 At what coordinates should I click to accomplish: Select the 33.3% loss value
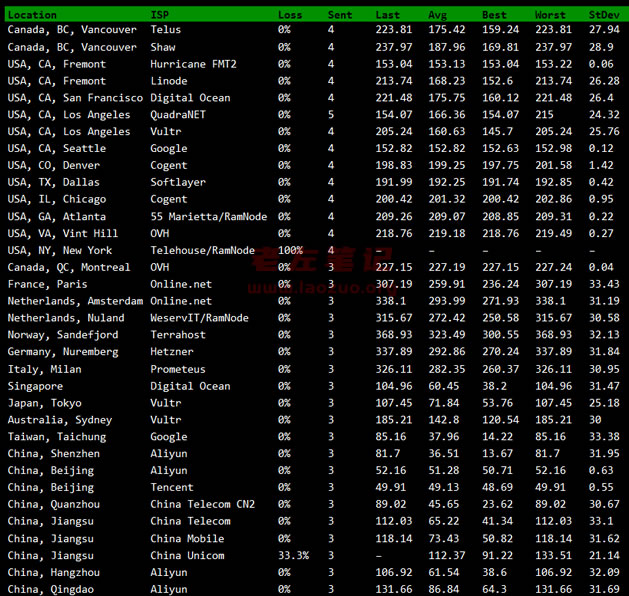(x=294, y=555)
